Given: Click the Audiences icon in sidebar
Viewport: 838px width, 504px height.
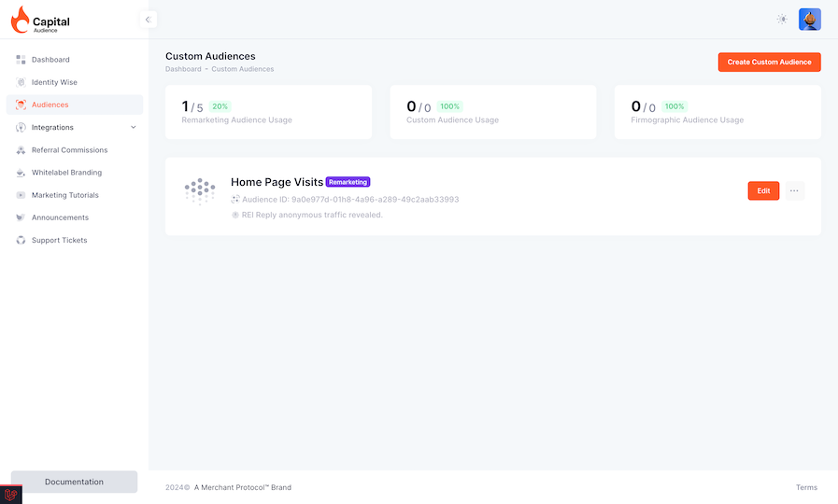Looking at the screenshot, I should click(21, 105).
